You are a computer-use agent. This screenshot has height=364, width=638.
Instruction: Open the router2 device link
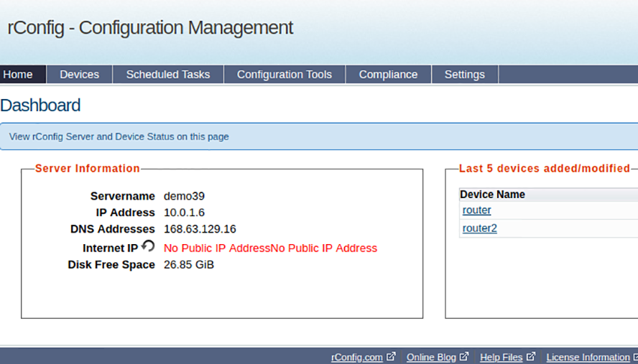[480, 228]
